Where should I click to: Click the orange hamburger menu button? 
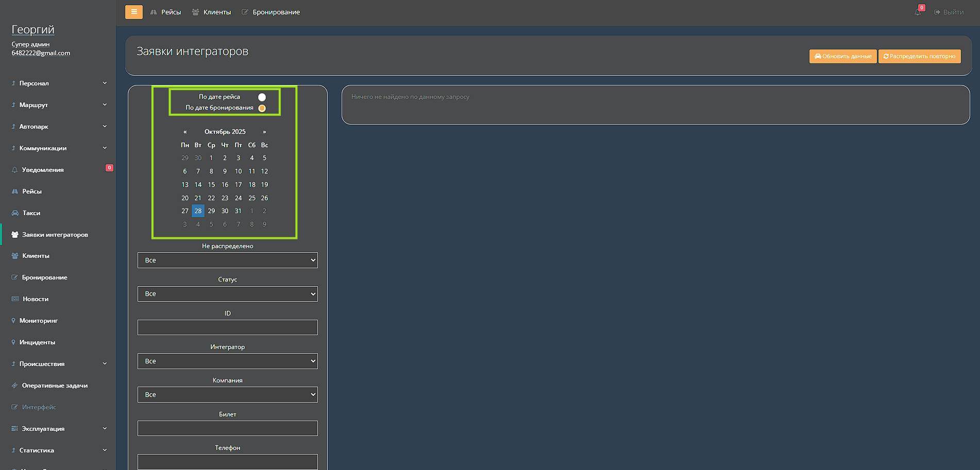pyautogui.click(x=133, y=12)
